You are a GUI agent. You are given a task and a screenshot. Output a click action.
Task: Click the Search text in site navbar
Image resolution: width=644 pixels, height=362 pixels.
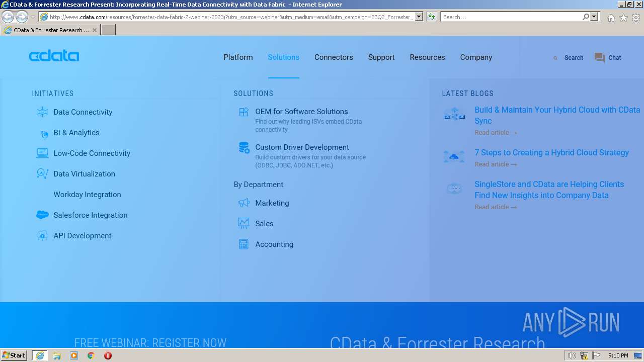click(574, 58)
